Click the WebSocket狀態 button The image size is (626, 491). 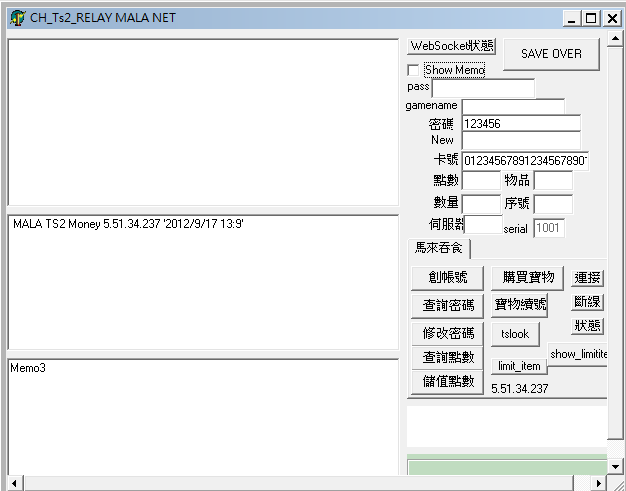(452, 46)
